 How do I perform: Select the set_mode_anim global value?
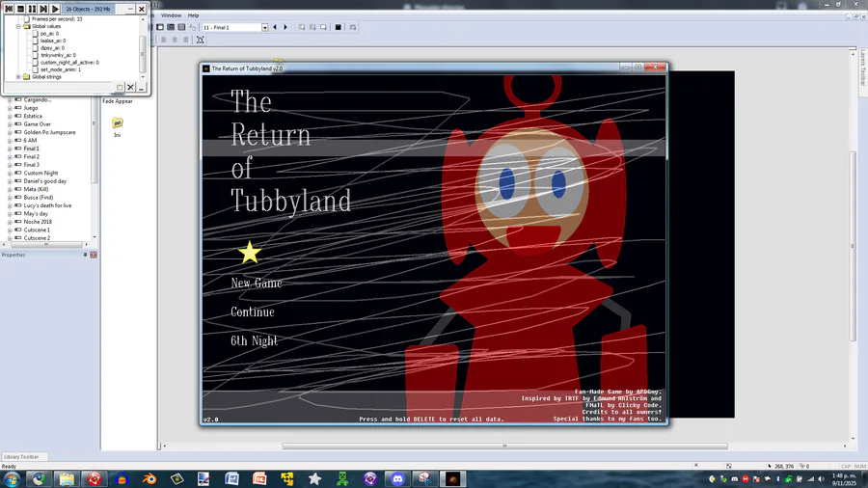[61, 69]
